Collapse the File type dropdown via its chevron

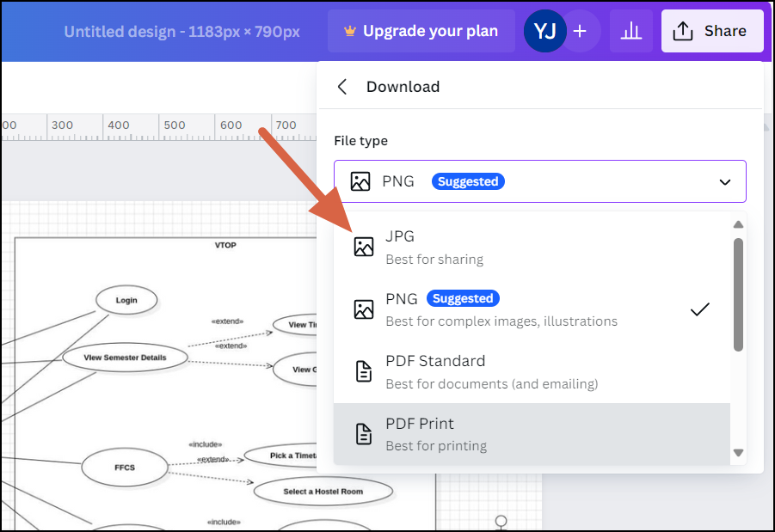point(725,180)
